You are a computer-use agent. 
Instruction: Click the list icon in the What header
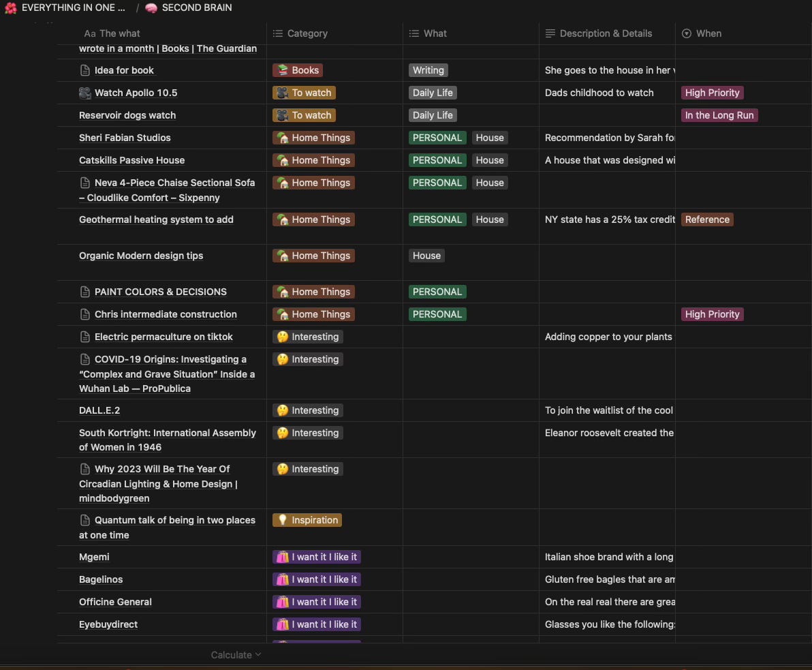414,33
